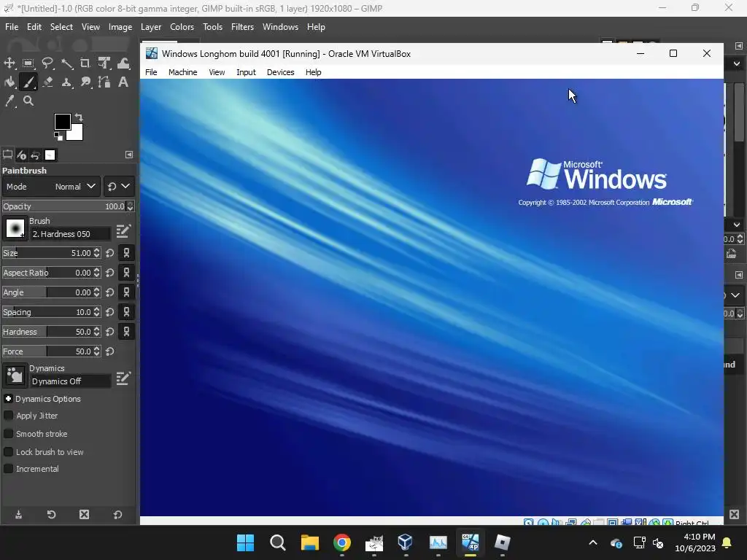Screen dimensions: 747x560
Task: Reset tool options to default values
Action: pos(117,515)
